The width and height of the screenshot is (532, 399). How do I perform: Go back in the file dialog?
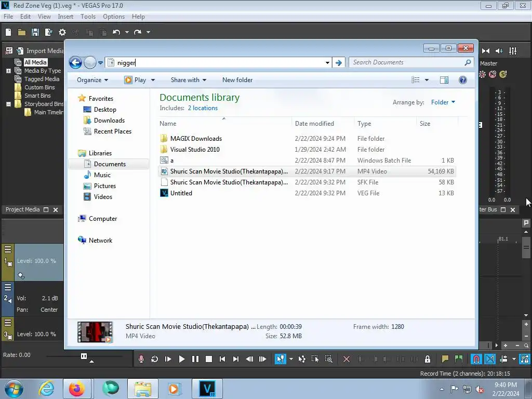point(75,62)
